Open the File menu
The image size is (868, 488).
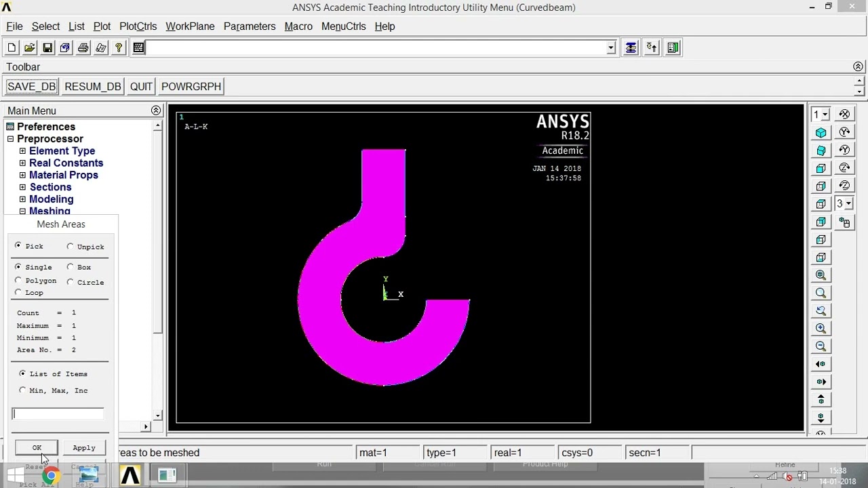14,26
